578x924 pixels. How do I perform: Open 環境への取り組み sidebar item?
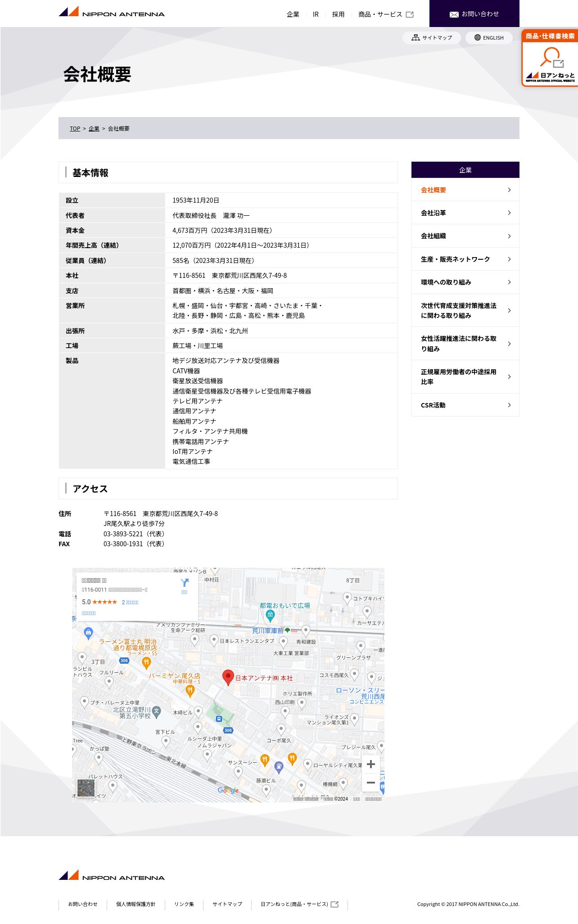[465, 282]
